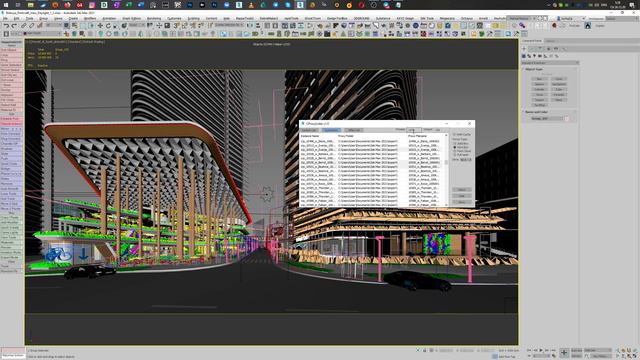
Task: Select the Space Warps category icon
Action: (551, 56)
